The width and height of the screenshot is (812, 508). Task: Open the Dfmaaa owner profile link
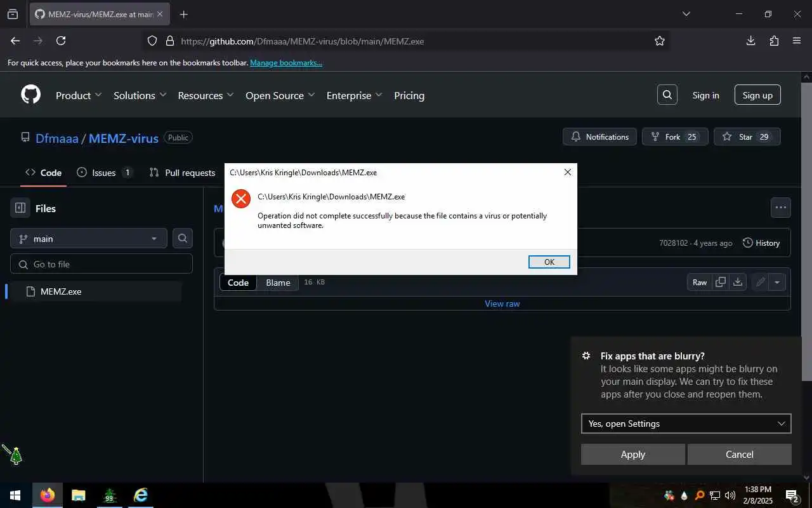coord(57,138)
